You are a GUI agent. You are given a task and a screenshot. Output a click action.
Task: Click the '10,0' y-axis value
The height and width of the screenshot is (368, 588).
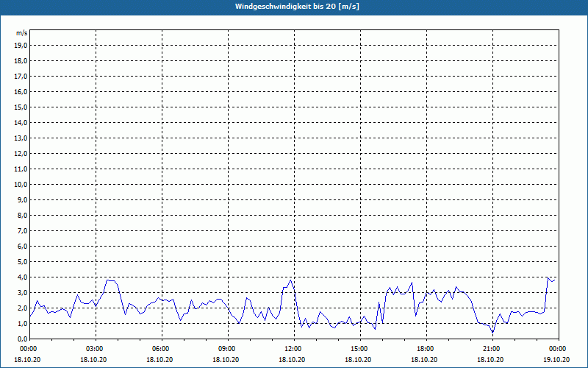[x=21, y=185]
